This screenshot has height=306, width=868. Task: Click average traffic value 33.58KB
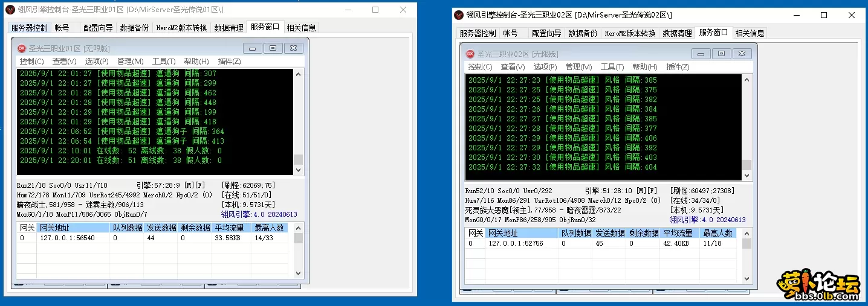click(227, 238)
